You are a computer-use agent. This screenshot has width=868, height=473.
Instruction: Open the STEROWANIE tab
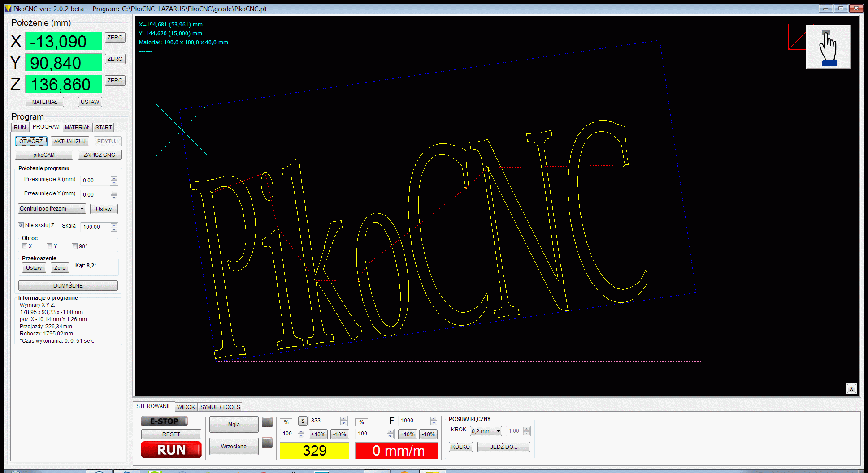(x=154, y=406)
